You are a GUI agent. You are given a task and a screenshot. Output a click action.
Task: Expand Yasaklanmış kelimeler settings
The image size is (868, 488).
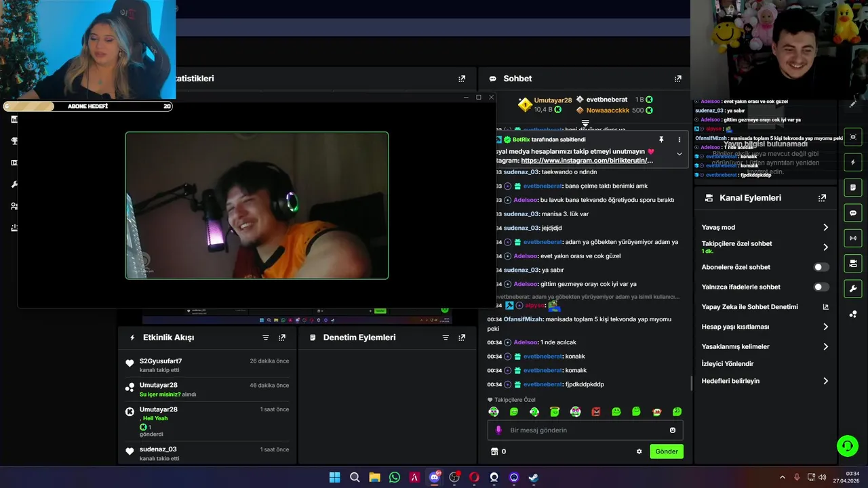point(765,346)
